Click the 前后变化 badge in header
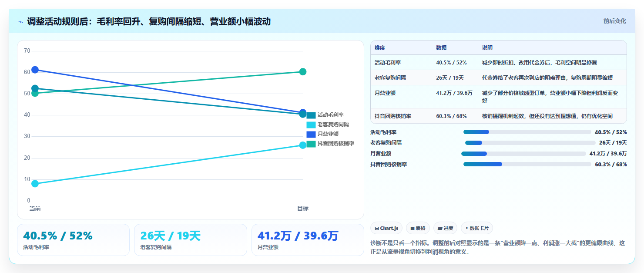This screenshot has width=644, height=273. (x=614, y=21)
